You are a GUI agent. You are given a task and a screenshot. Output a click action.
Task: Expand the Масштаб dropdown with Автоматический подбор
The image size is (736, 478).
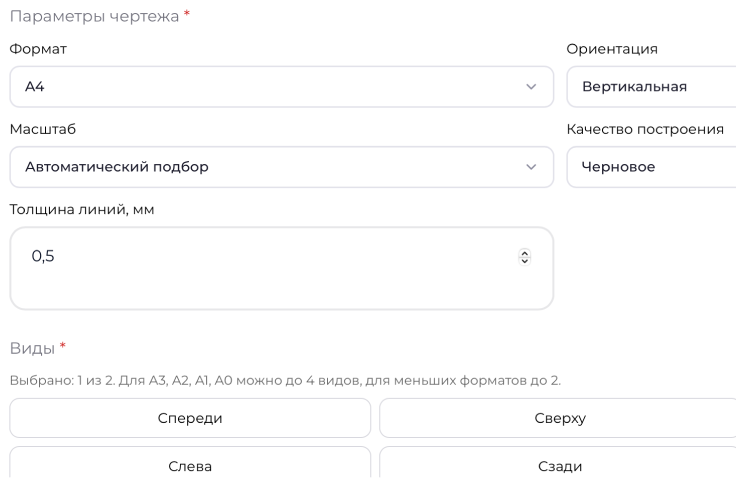pyautogui.click(x=270, y=167)
